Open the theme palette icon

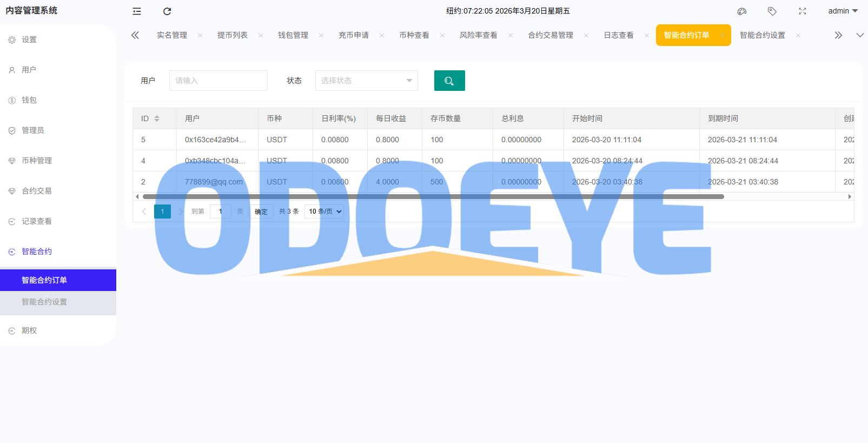pyautogui.click(x=742, y=11)
